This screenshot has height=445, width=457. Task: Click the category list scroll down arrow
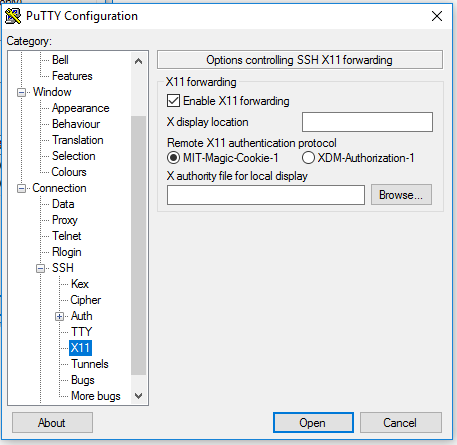138,396
